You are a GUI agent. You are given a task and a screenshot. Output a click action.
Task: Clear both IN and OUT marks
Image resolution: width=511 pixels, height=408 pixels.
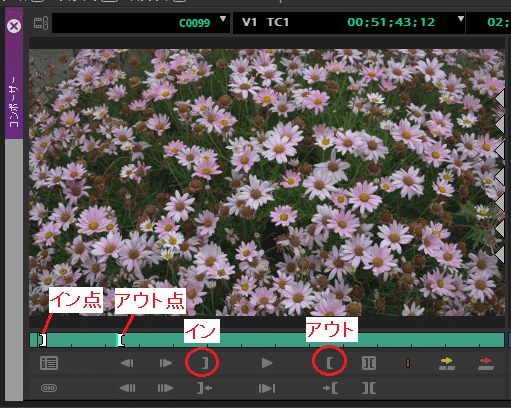(x=369, y=388)
